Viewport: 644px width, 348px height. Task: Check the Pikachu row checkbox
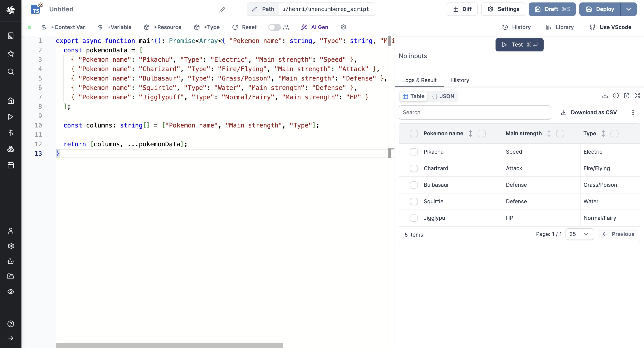[x=414, y=151]
